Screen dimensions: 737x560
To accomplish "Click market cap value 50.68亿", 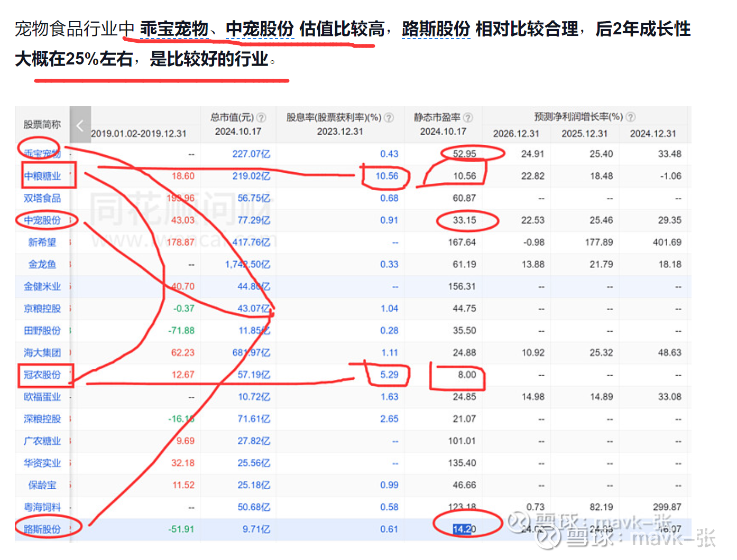I will pyautogui.click(x=254, y=507).
